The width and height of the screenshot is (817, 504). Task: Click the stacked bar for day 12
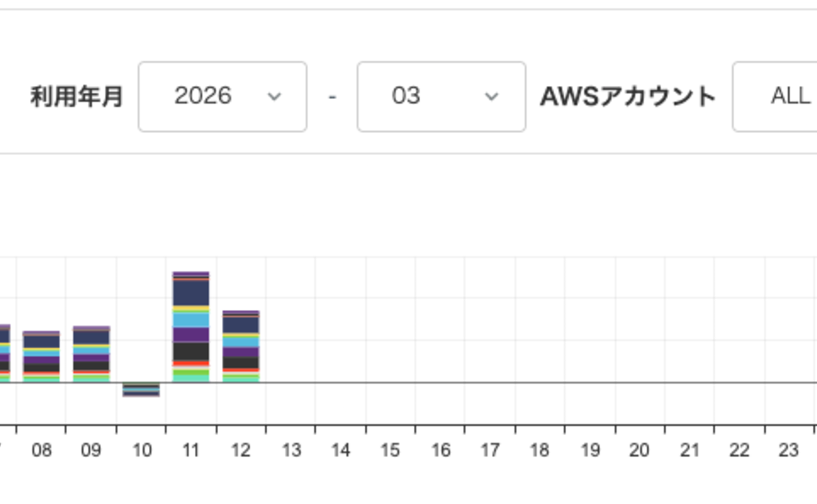click(x=240, y=346)
